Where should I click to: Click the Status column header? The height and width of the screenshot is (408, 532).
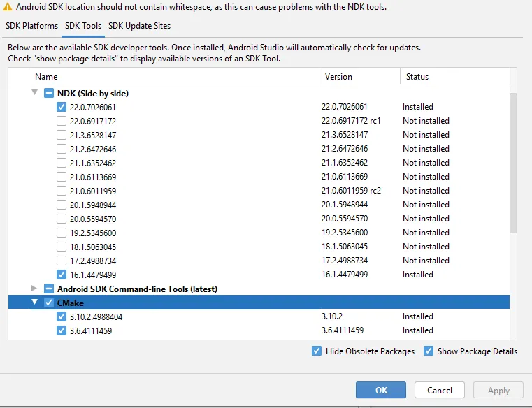coord(454,77)
